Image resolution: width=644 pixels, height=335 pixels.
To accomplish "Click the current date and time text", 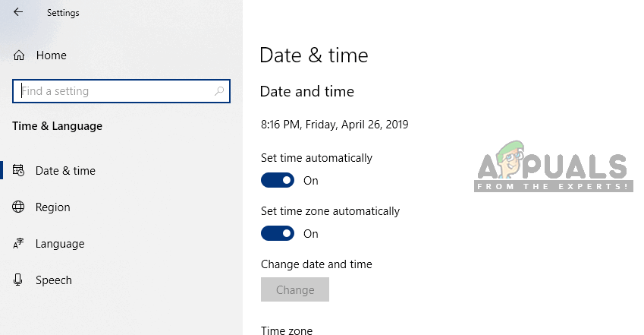I will point(335,125).
